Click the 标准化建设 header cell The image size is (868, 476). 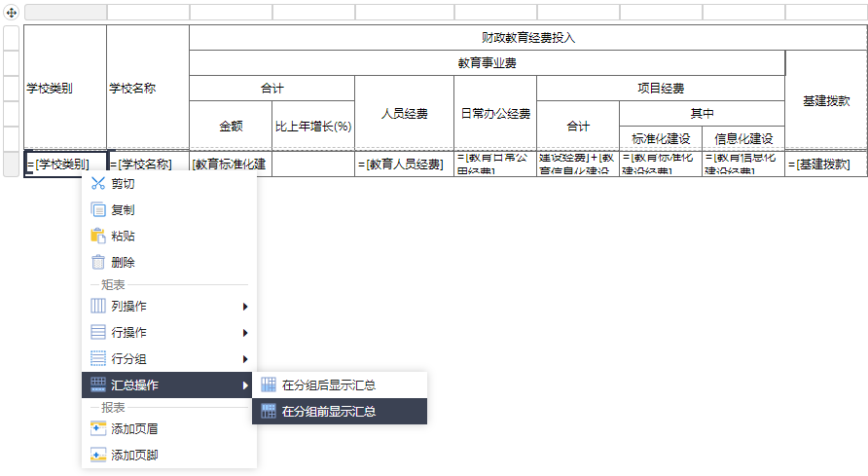coord(661,138)
